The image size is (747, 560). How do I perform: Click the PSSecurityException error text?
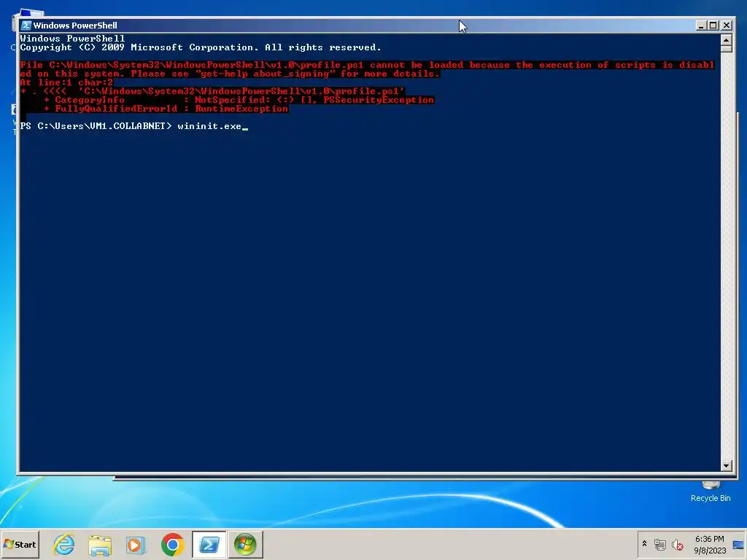[x=379, y=99]
